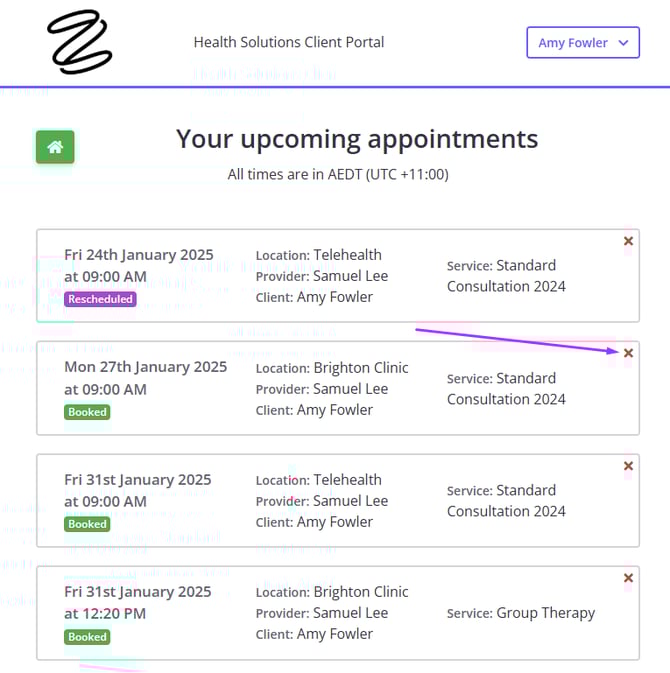Click the Booked badge on Mon 27th appointment
Image resolution: width=670 pixels, height=673 pixels.
(x=87, y=412)
